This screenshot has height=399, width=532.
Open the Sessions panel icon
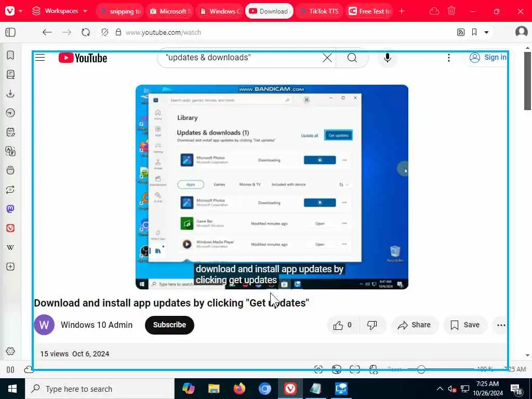pos(10,190)
